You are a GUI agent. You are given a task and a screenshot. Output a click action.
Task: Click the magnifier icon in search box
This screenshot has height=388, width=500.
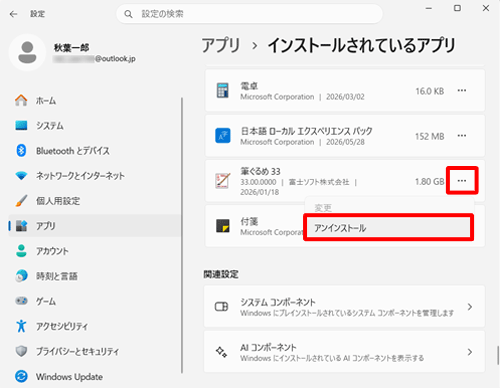[128, 14]
